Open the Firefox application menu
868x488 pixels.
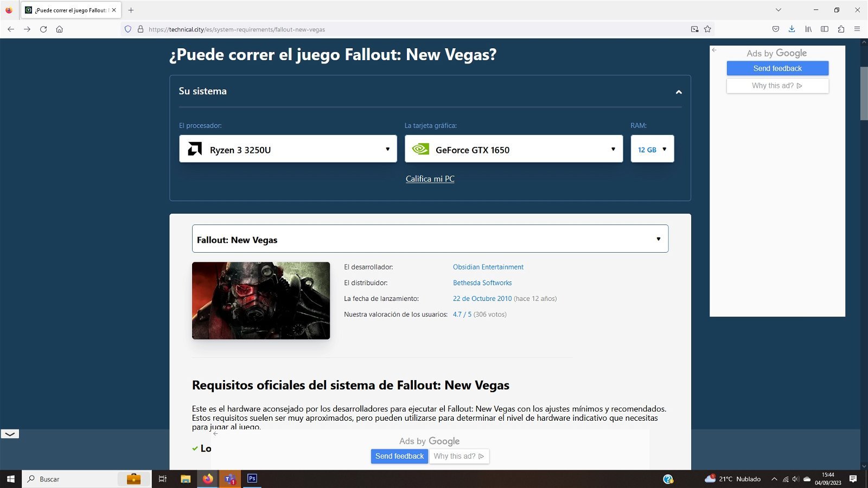pos(857,29)
